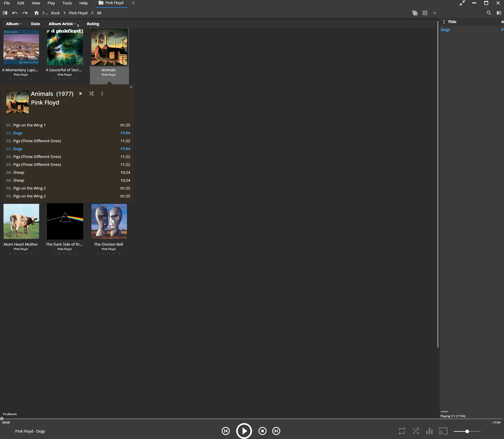Open the Tools menu
The image size is (504, 439).
pyautogui.click(x=67, y=3)
